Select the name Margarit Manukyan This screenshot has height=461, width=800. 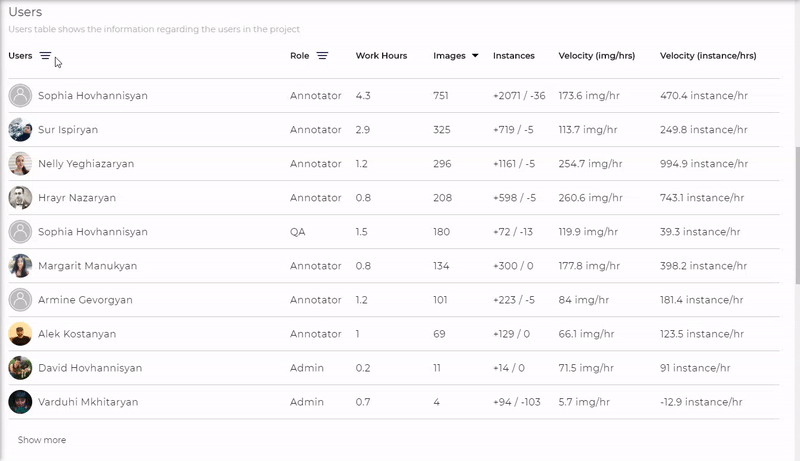[87, 266]
